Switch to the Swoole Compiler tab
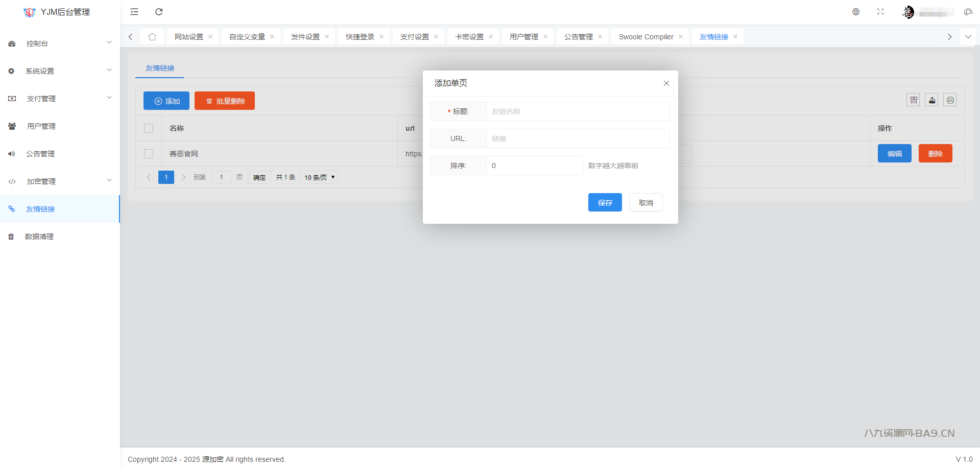 click(x=646, y=37)
